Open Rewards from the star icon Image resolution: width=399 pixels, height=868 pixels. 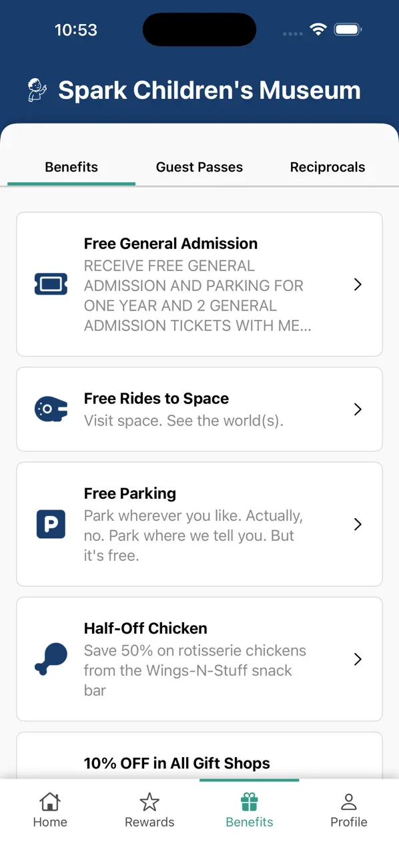tap(149, 801)
